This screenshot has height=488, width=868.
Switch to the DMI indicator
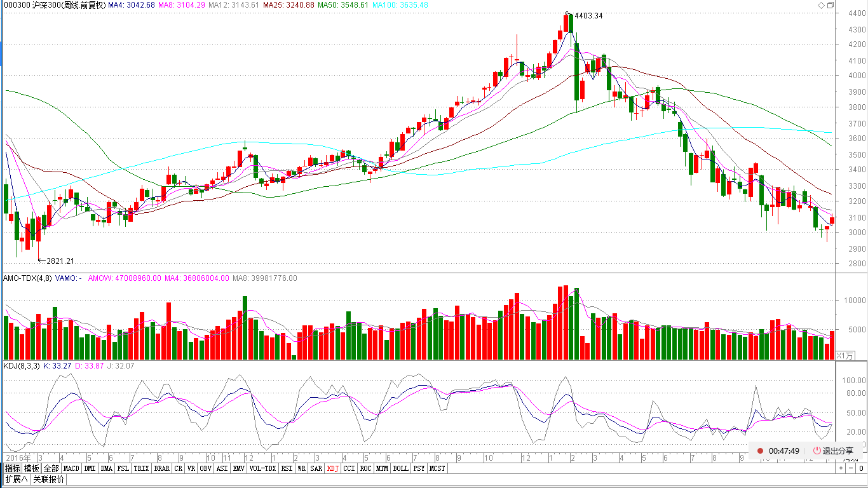90,468
